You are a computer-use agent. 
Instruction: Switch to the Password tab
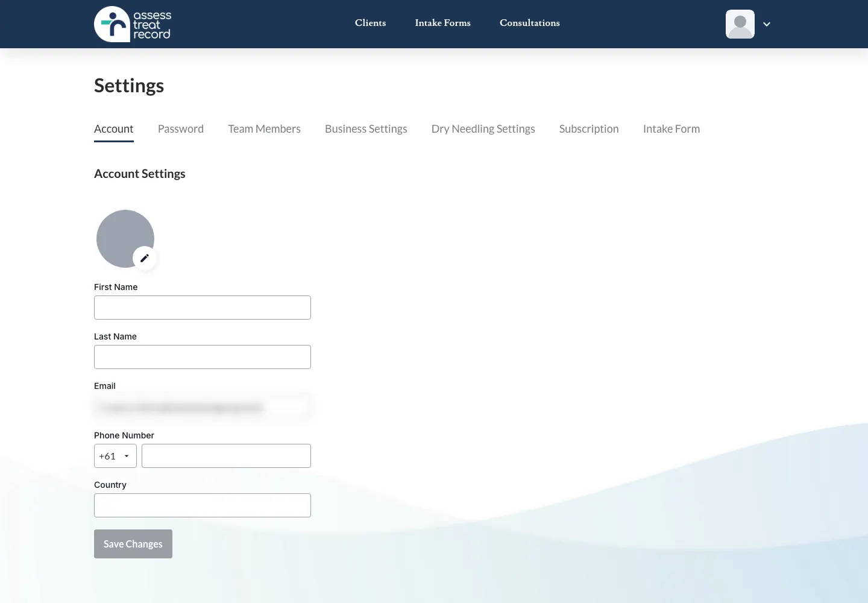pos(181,129)
